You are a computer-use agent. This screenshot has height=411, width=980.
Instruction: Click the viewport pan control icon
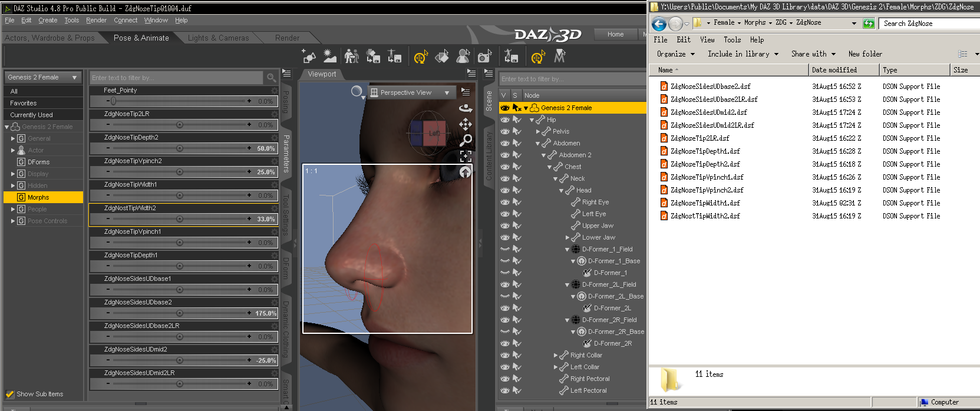[x=466, y=124]
